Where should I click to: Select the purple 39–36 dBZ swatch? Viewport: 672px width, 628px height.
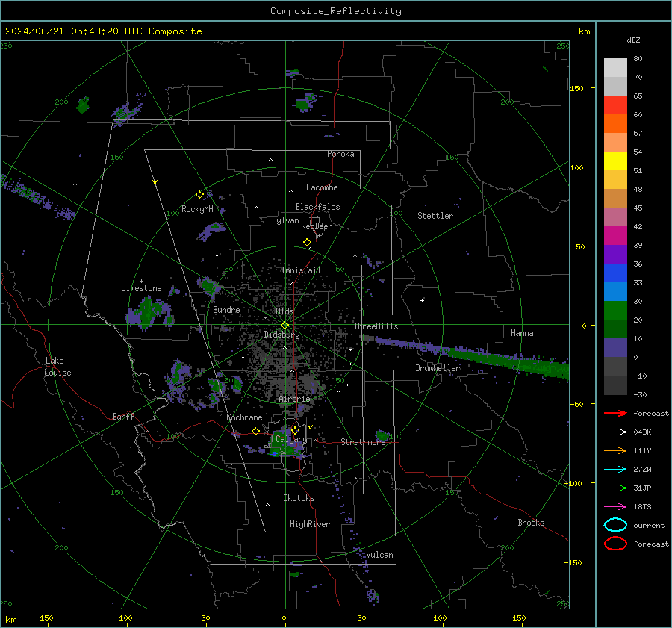pyautogui.click(x=615, y=255)
